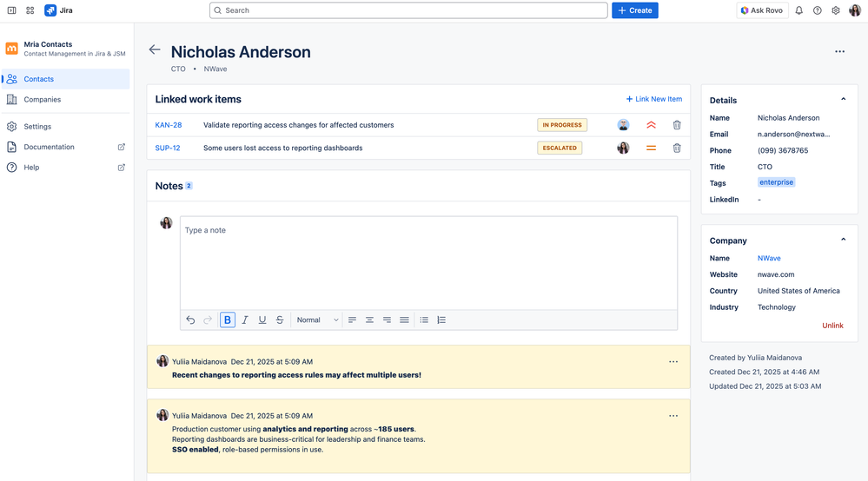The height and width of the screenshot is (481, 868).
Task: Open the KAN-28 issue link
Action: [x=169, y=125]
